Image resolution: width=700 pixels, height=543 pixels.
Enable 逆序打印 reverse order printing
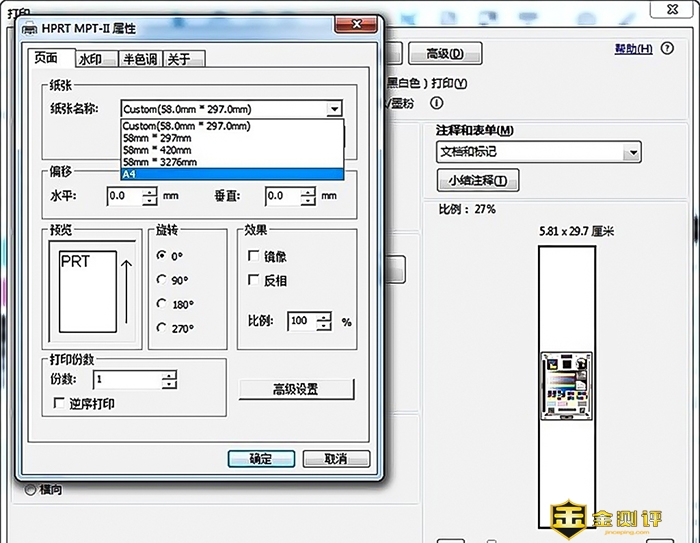tap(59, 403)
